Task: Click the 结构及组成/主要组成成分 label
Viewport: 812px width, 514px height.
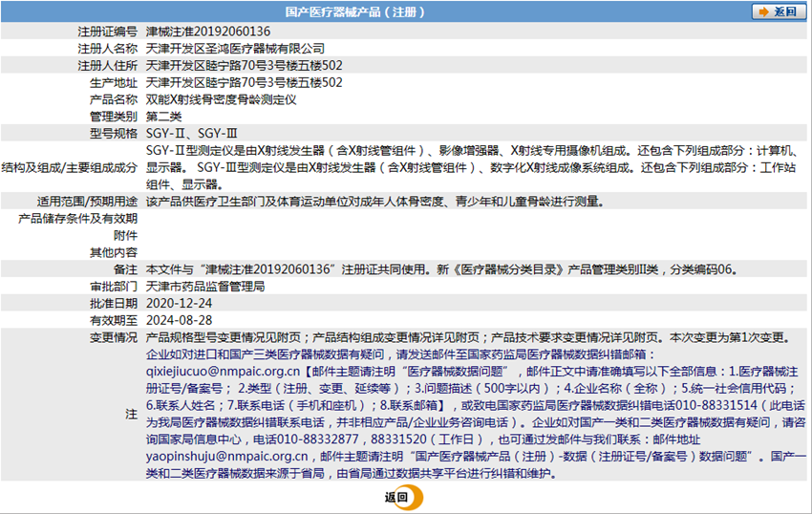Action: tap(70, 168)
